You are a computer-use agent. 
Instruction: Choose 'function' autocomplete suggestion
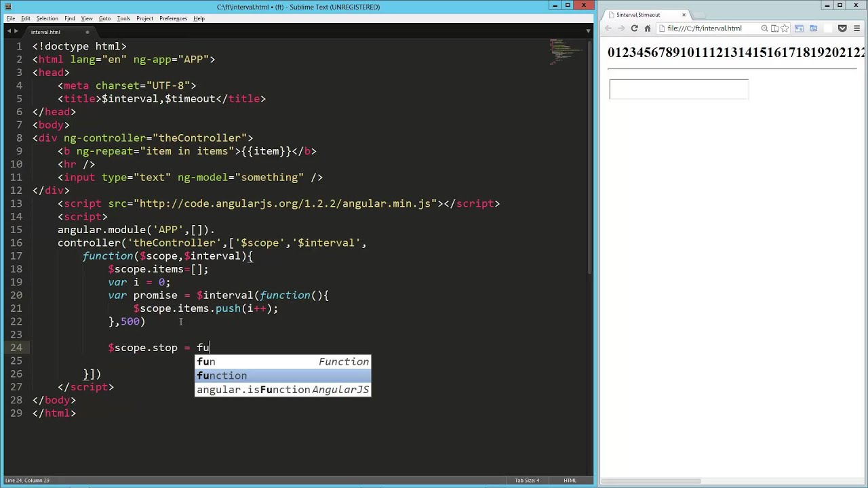coord(283,375)
